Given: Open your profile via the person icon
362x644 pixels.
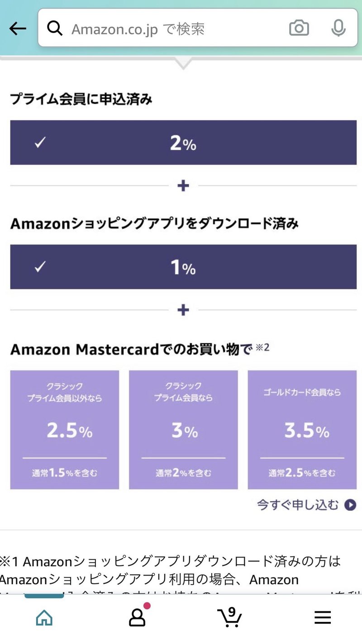Looking at the screenshot, I should point(137,618).
